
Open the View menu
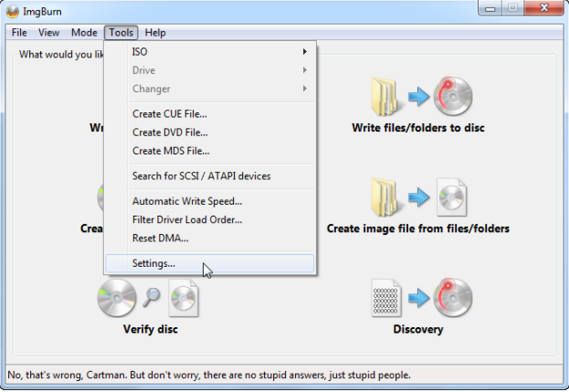pyautogui.click(x=48, y=33)
